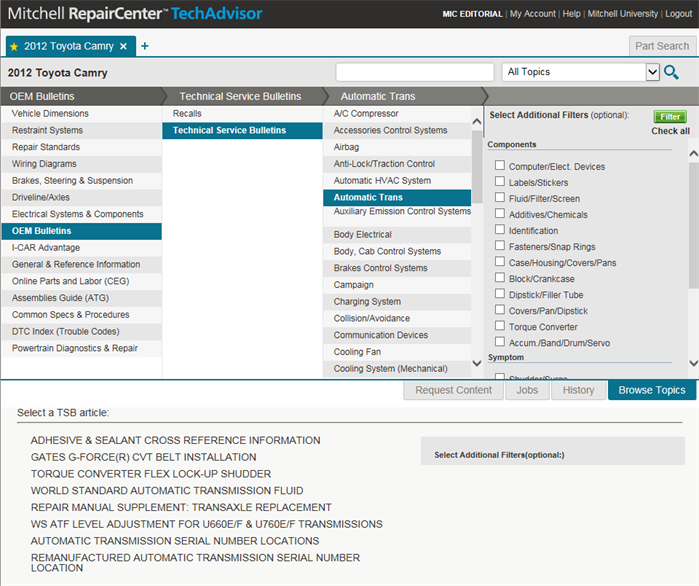Check the Case/Housing/Covers/Pans checkbox

pos(500,262)
